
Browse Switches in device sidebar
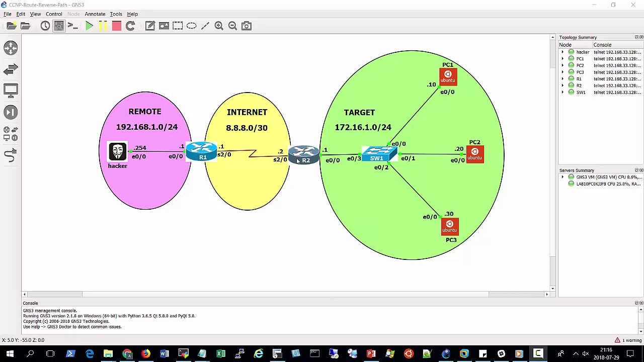coord(11,69)
